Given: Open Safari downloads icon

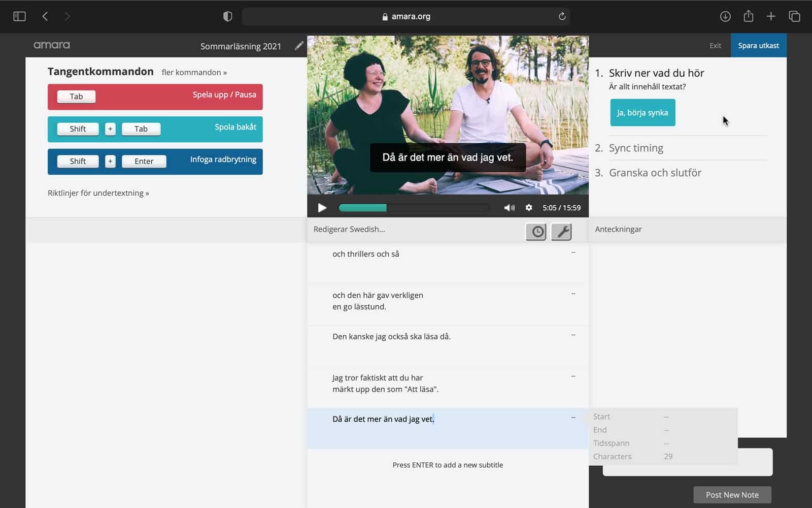Looking at the screenshot, I should pos(725,16).
